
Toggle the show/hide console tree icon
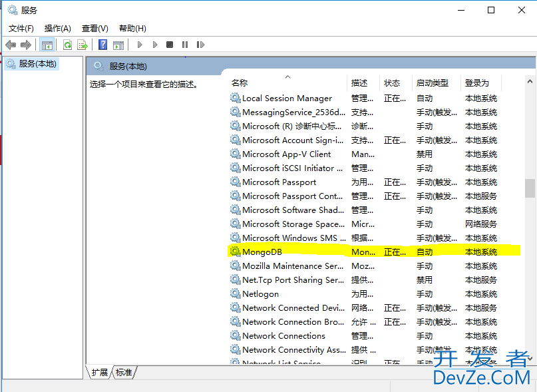tap(47, 45)
